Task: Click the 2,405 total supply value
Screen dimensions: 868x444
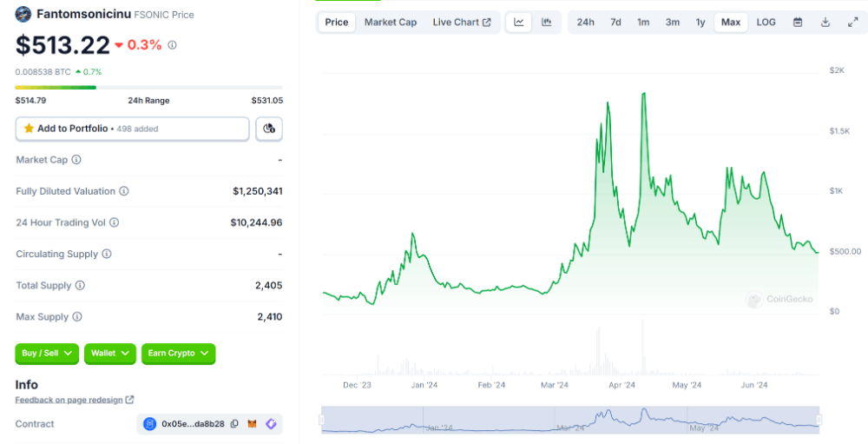Action: [x=269, y=286]
